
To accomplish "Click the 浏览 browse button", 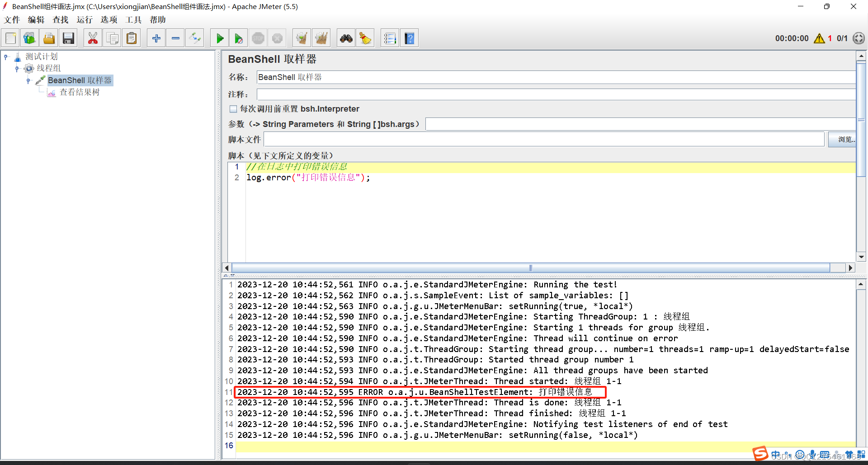I will pos(842,140).
